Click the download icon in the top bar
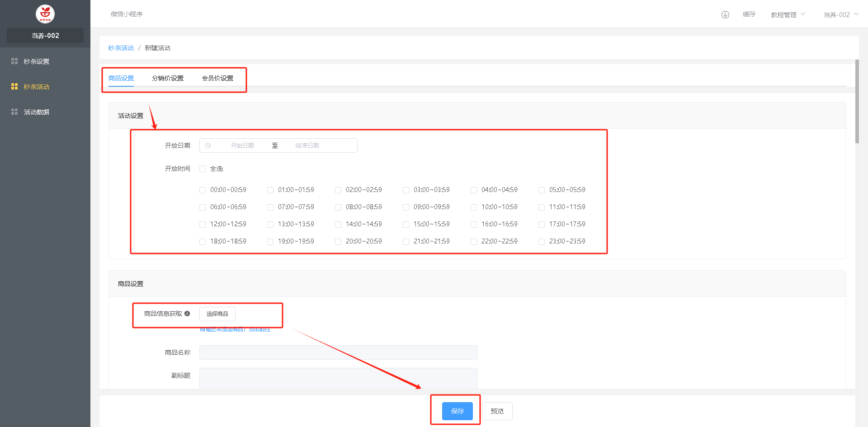The width and height of the screenshot is (868, 427). click(725, 14)
